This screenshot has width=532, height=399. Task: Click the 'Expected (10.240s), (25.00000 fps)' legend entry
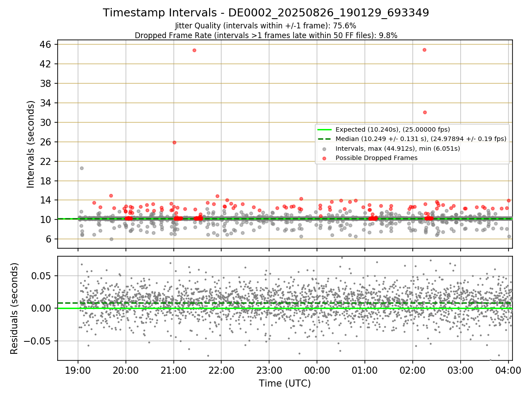pos(393,129)
